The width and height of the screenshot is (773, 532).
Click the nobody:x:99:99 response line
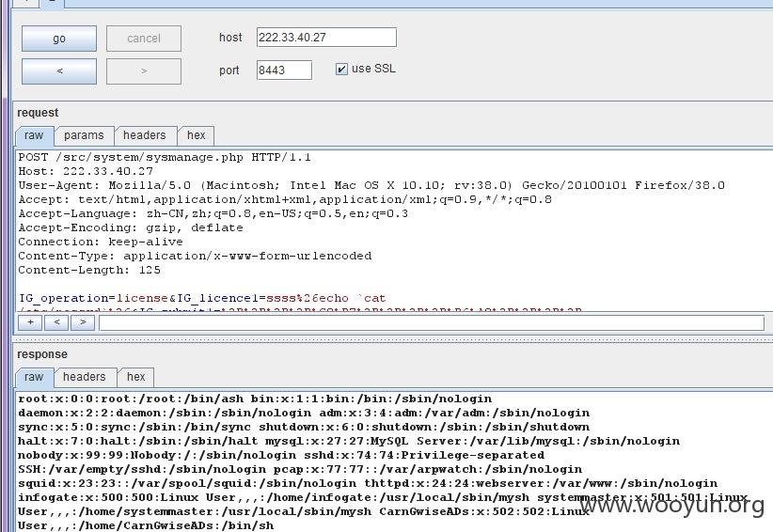(x=281, y=455)
